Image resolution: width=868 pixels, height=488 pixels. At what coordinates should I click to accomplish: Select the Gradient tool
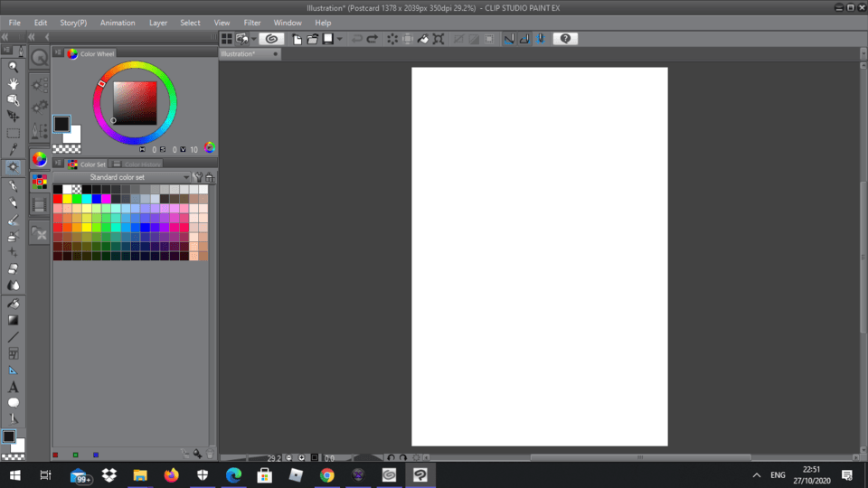(14, 320)
